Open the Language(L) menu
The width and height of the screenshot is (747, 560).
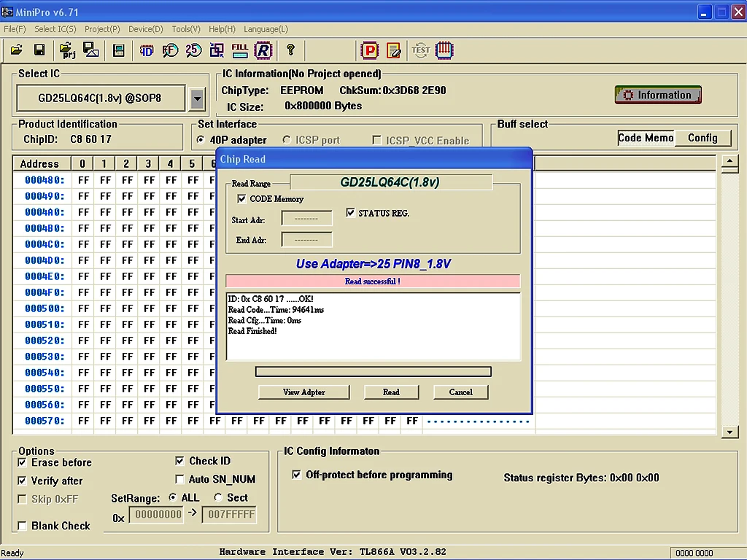click(x=266, y=29)
